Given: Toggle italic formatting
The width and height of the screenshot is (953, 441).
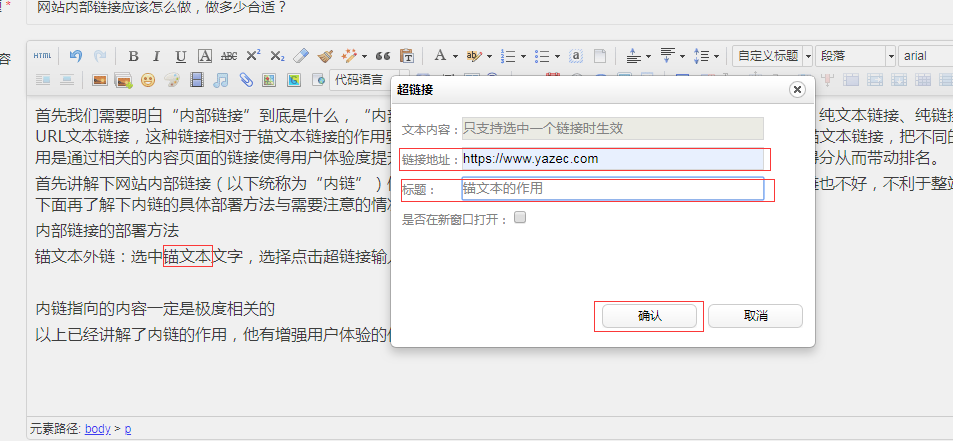Looking at the screenshot, I should coord(156,56).
